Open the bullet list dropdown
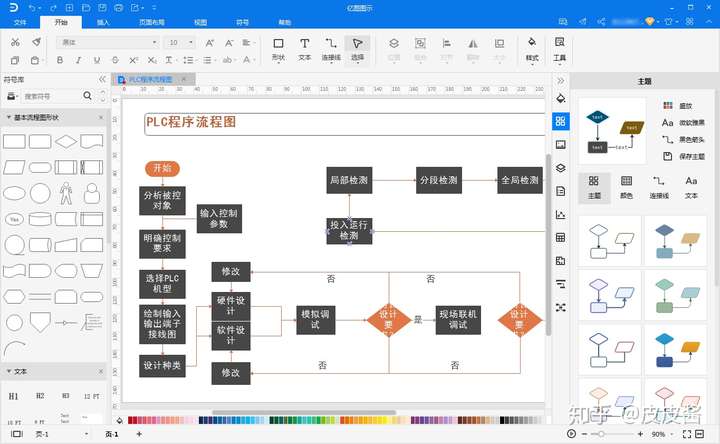This screenshot has width=720, height=444. [x=208, y=60]
